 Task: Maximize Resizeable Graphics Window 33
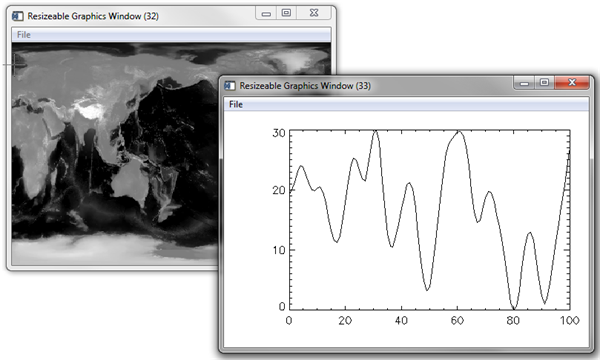pos(544,83)
